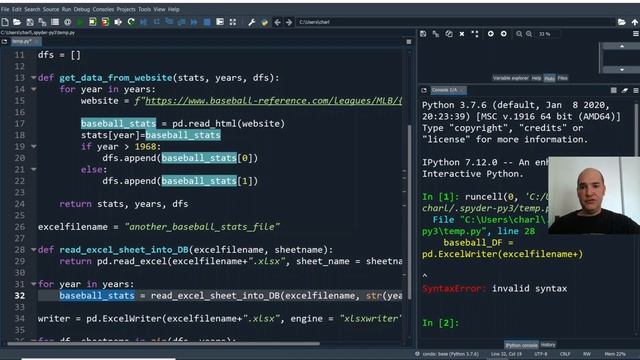Stop debugging with the blue square icon
Image resolution: width=640 pixels, height=360 pixels.
[207, 22]
